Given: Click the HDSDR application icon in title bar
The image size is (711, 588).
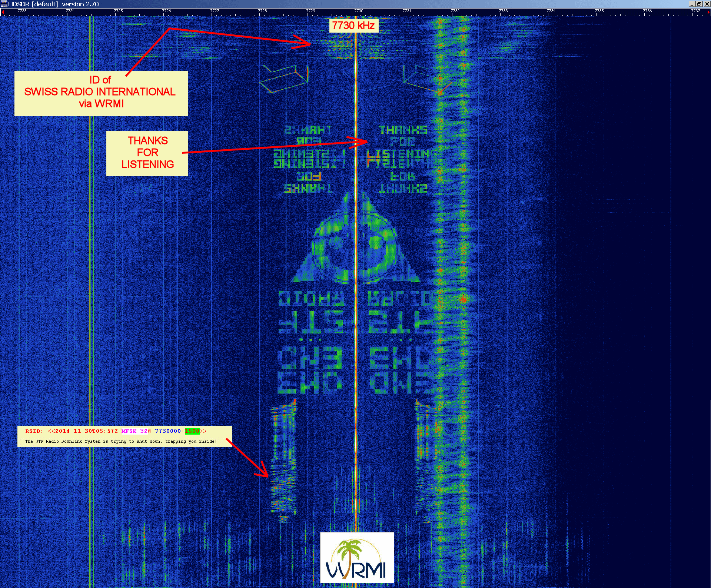Looking at the screenshot, I should 4,4.
